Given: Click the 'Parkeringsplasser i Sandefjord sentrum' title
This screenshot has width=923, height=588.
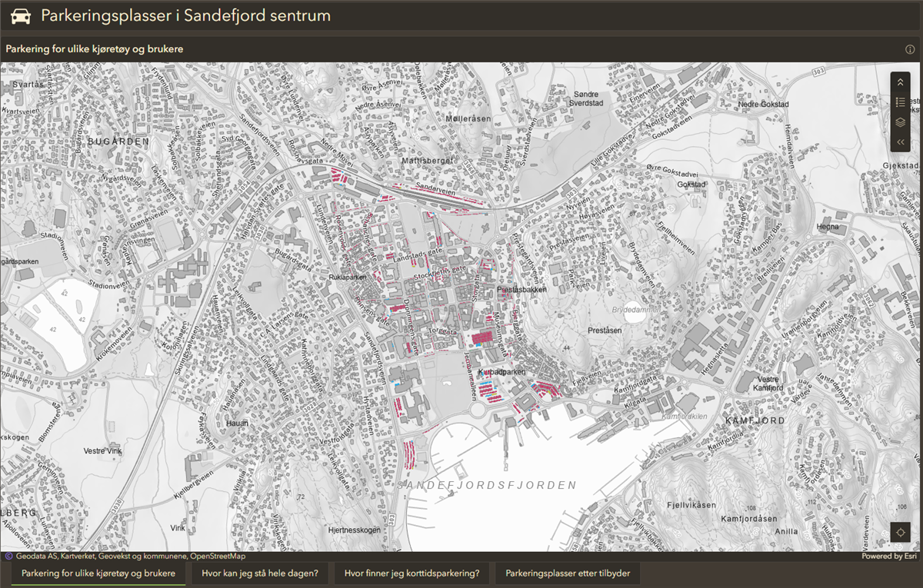Looking at the screenshot, I should pyautogui.click(x=185, y=16).
